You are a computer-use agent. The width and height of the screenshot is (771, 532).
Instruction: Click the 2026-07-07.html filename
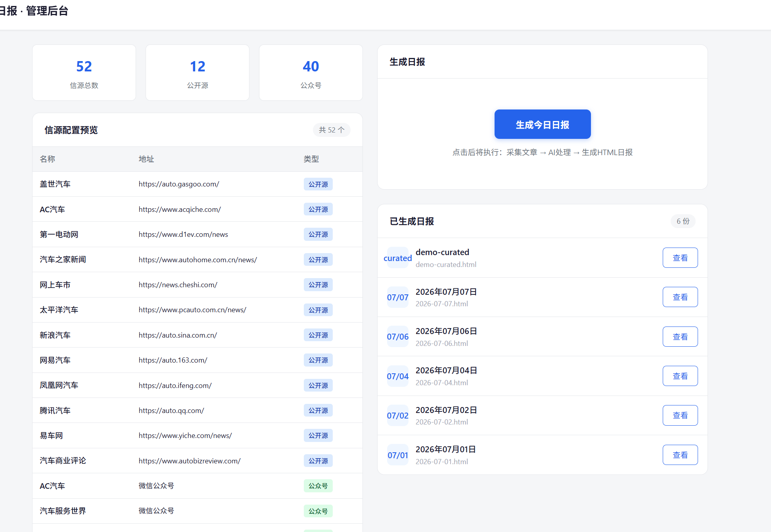click(x=442, y=304)
